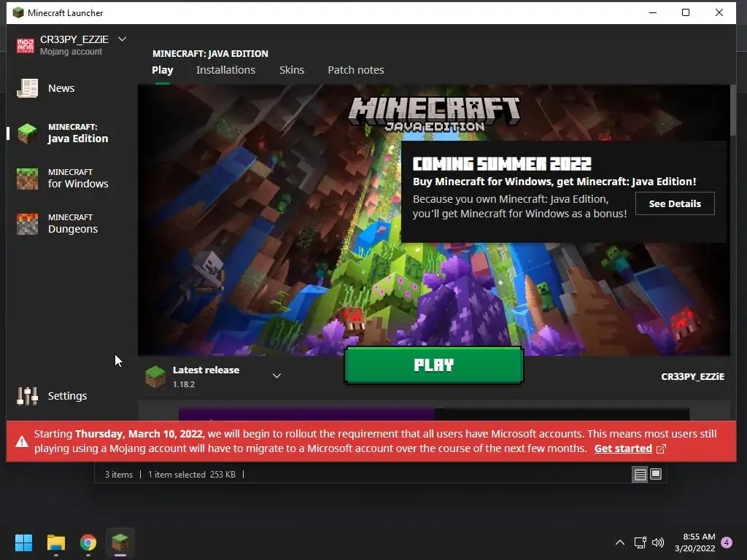The image size is (747, 560).
Task: Select Minecraft for Windows label in sidebar
Action: [78, 179]
